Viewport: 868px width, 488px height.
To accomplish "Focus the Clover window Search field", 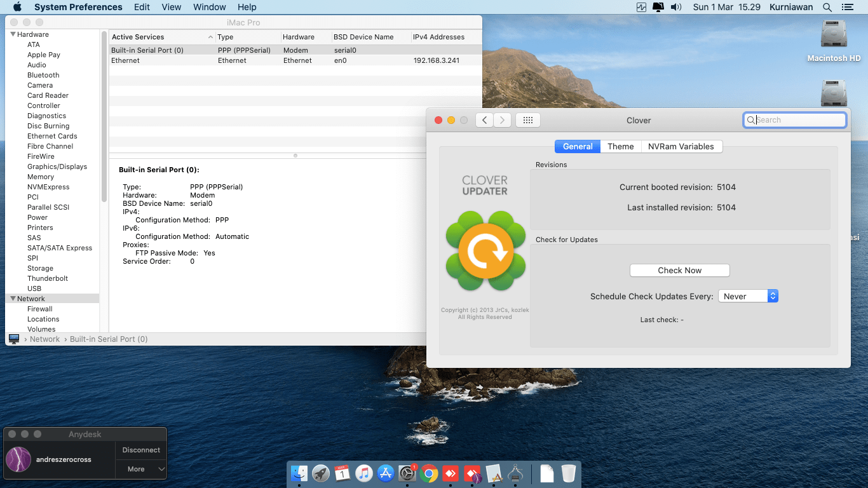I will tap(795, 120).
